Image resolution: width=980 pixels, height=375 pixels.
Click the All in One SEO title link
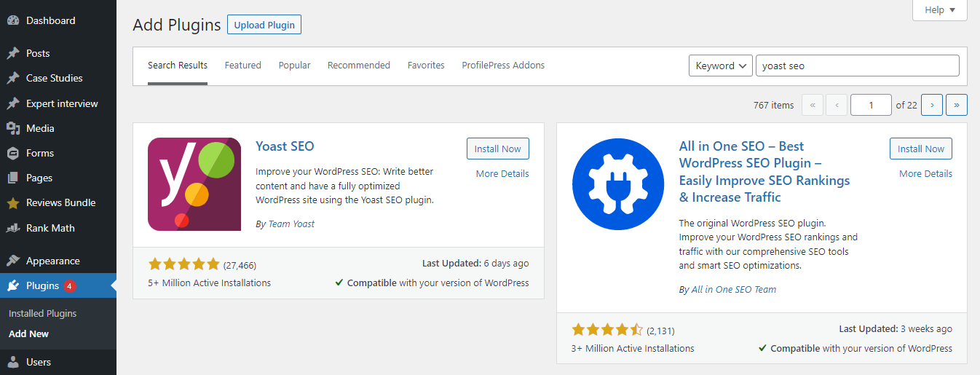(x=764, y=172)
